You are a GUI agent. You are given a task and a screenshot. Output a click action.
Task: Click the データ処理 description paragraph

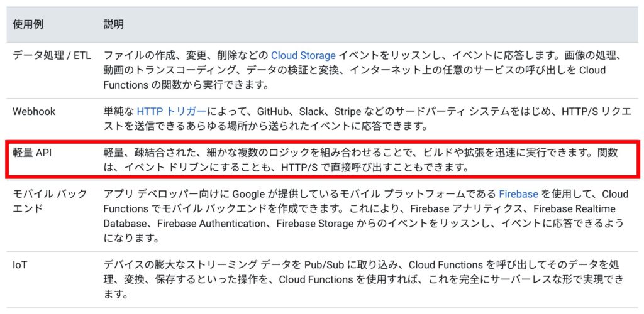click(x=364, y=70)
